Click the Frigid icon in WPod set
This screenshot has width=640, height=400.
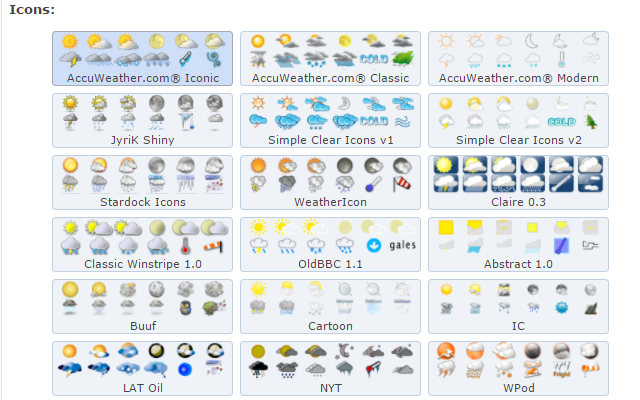point(562,369)
